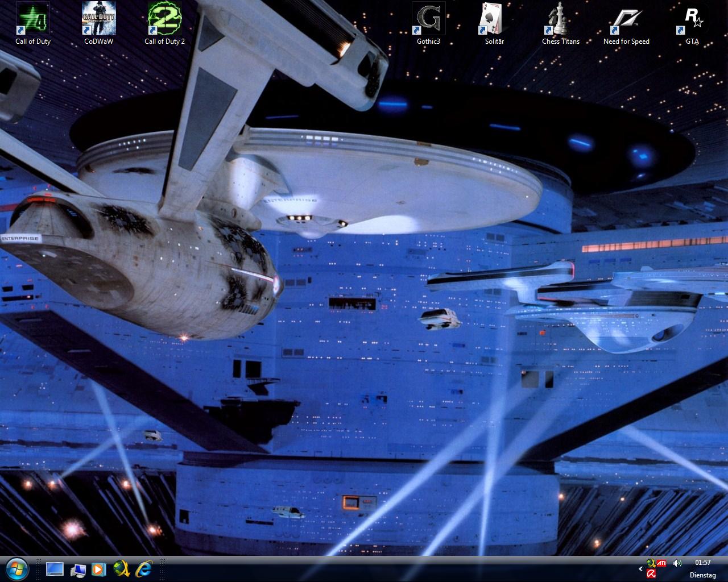Launch the Chess Titans shortcut
Image resolution: width=728 pixels, height=582 pixels.
[x=560, y=19]
